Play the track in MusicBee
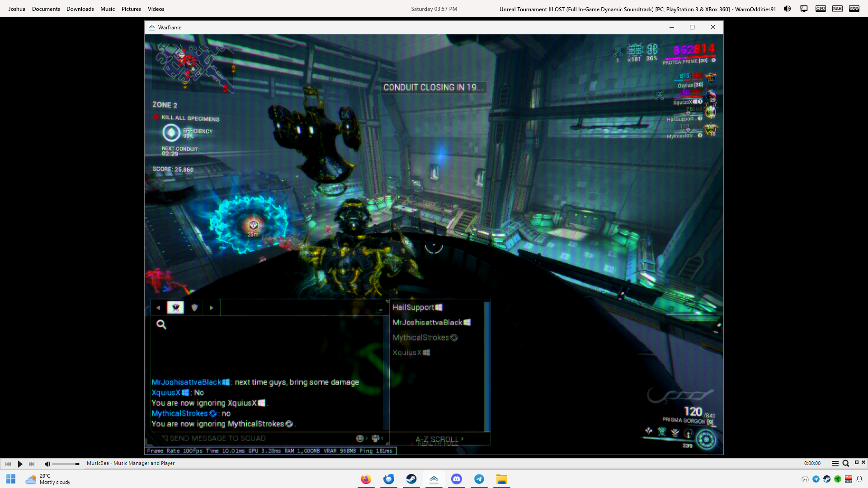This screenshot has height=488, width=868. [x=20, y=464]
